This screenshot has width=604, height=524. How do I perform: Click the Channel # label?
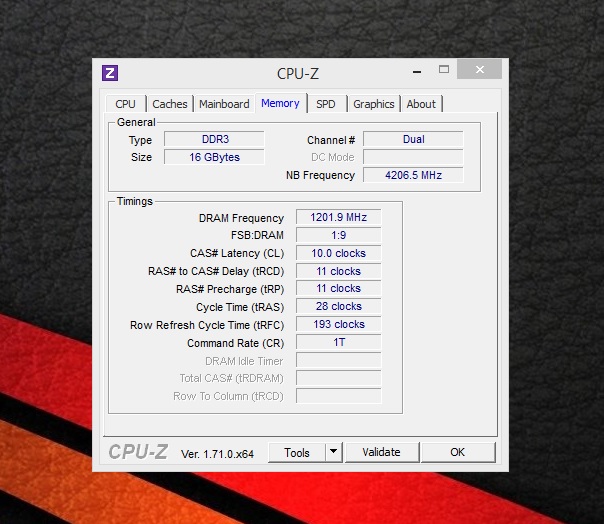[331, 140]
